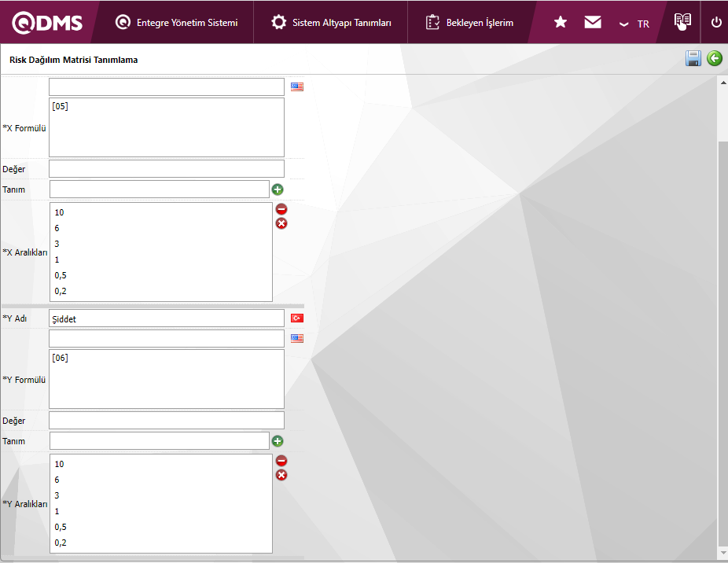Open messages with the envelope icon
This screenshot has width=728, height=563.
click(593, 22)
